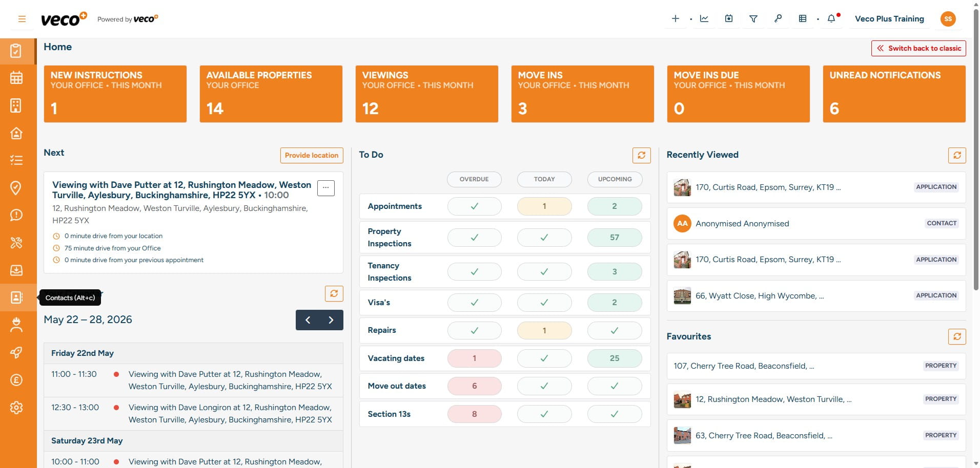
Task: Click the keys icon in top bar
Action: [778, 19]
